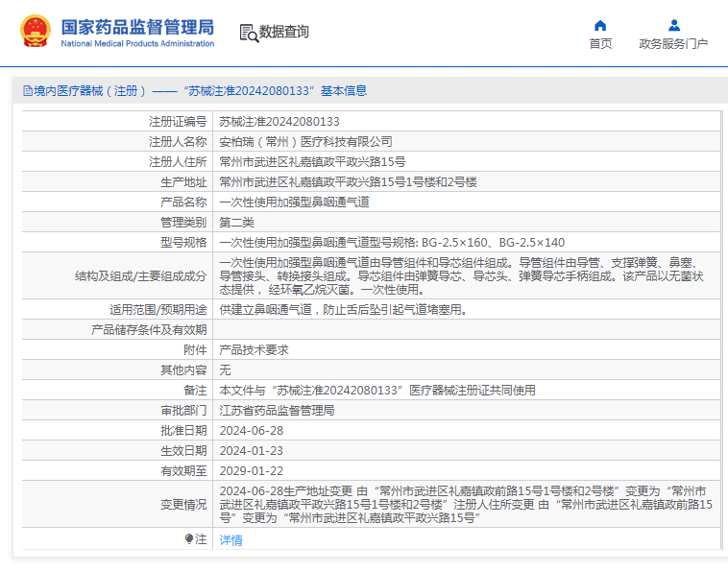Click 国家药品监督管理局 title

137,28
